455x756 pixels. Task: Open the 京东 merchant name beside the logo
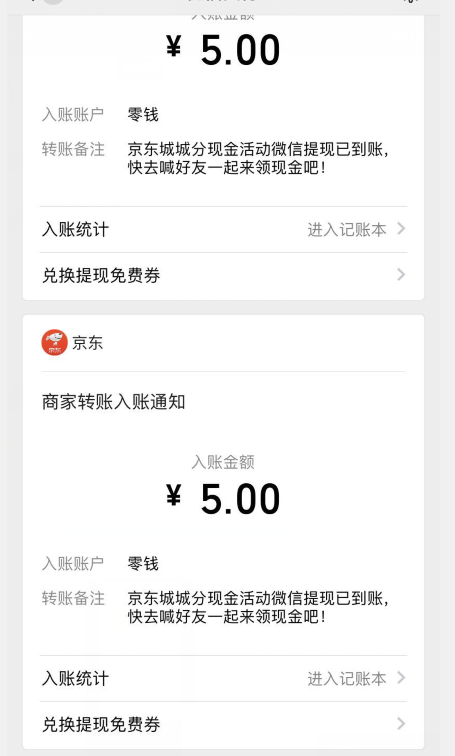pos(87,343)
